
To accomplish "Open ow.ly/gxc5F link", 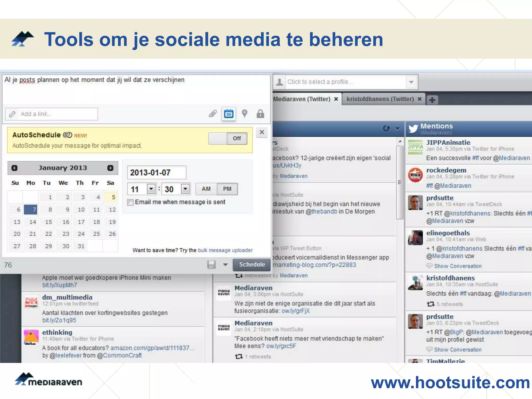I will [281, 346].
